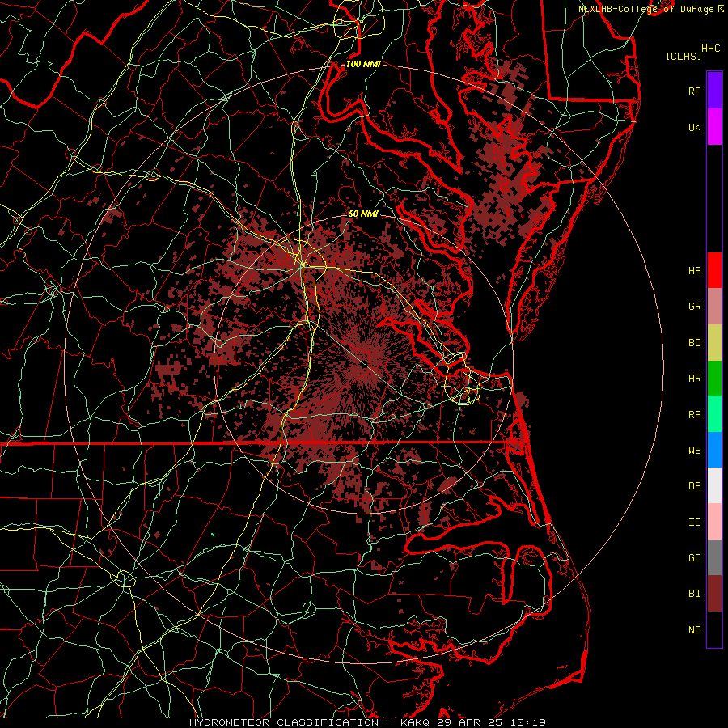
Task: Click the 100 NMI range ring label
Action: pos(363,64)
